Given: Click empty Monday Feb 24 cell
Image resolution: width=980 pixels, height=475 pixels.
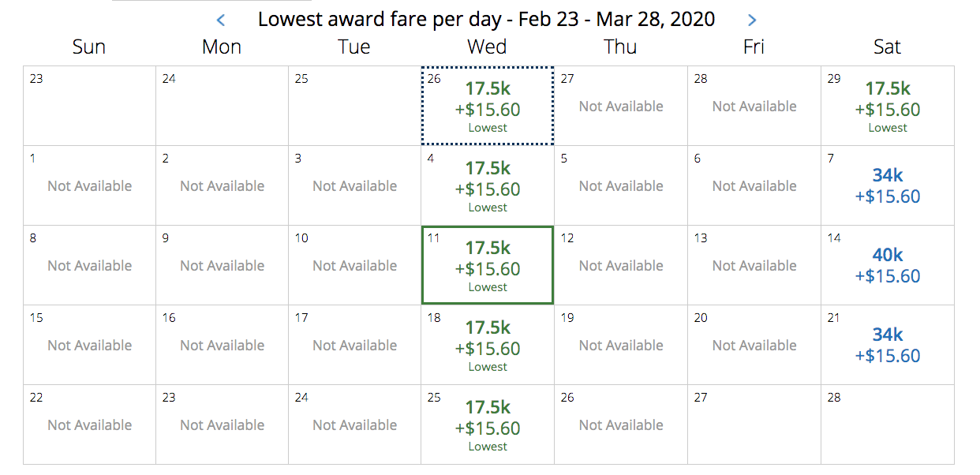Looking at the screenshot, I should (x=222, y=107).
